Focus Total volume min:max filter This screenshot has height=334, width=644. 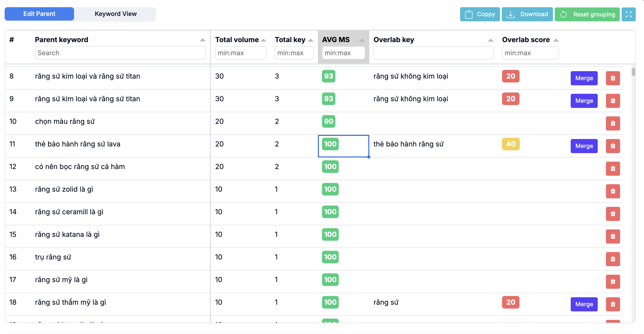click(240, 53)
